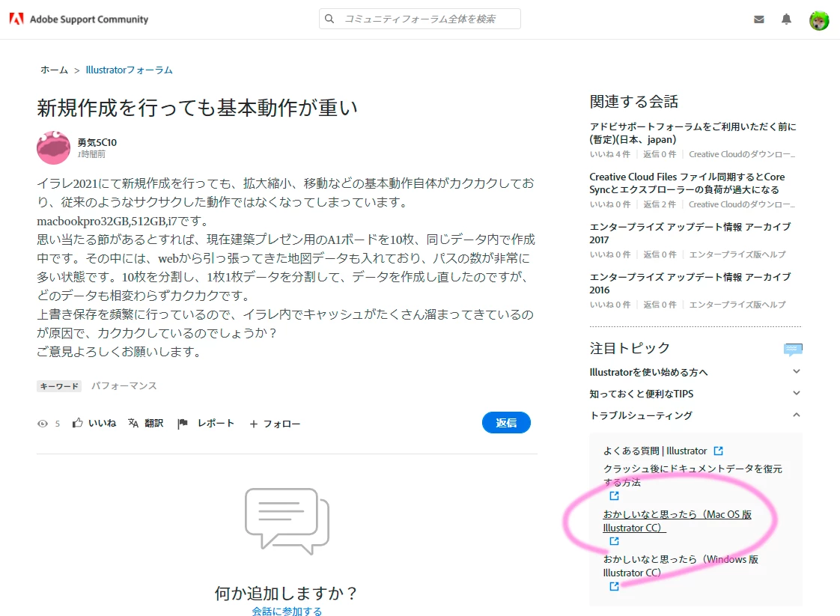The width and height of the screenshot is (840, 616).
Task: Click Creative Cloudのダウンロー tag under Creative Cloud Files conversation
Action: coord(741,204)
